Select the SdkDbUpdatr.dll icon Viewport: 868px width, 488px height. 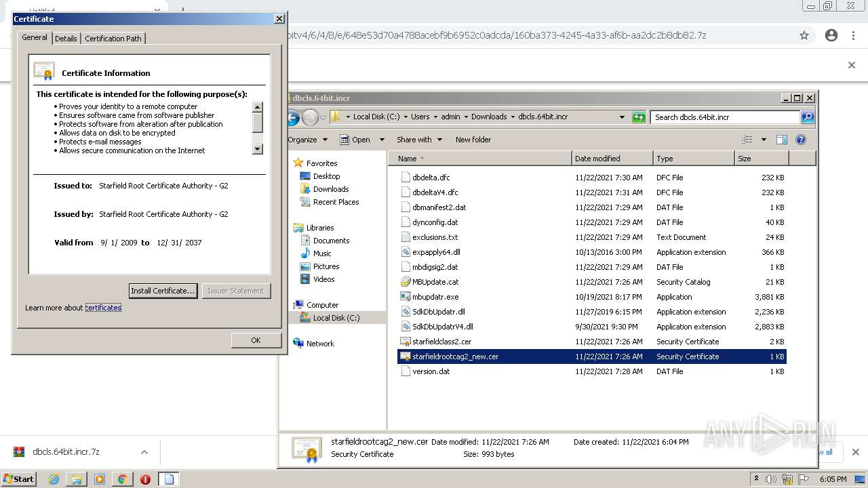pos(406,312)
